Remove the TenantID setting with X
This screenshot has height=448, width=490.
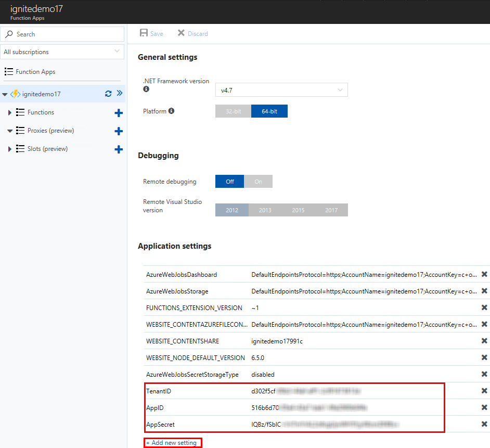click(484, 391)
